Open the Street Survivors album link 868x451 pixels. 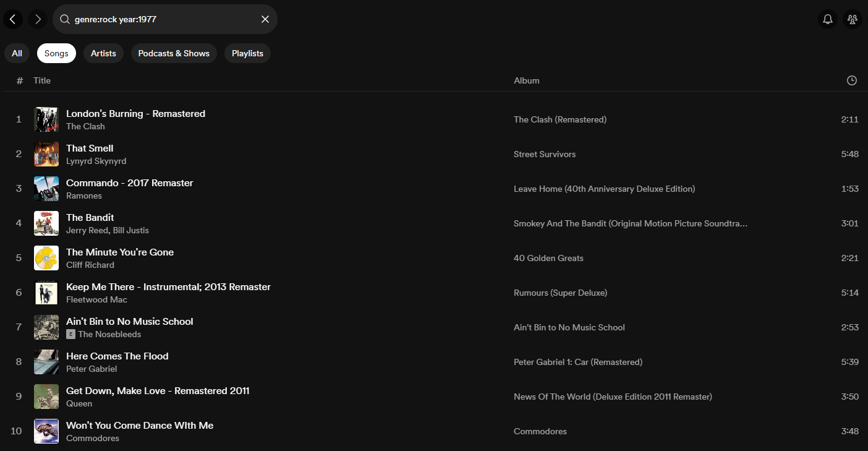(x=545, y=154)
